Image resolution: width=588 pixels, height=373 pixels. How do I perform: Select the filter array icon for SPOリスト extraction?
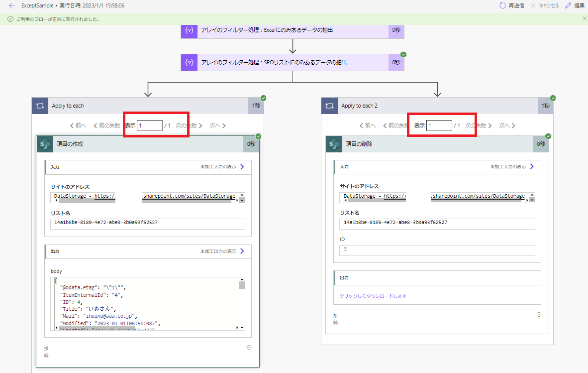tap(189, 62)
